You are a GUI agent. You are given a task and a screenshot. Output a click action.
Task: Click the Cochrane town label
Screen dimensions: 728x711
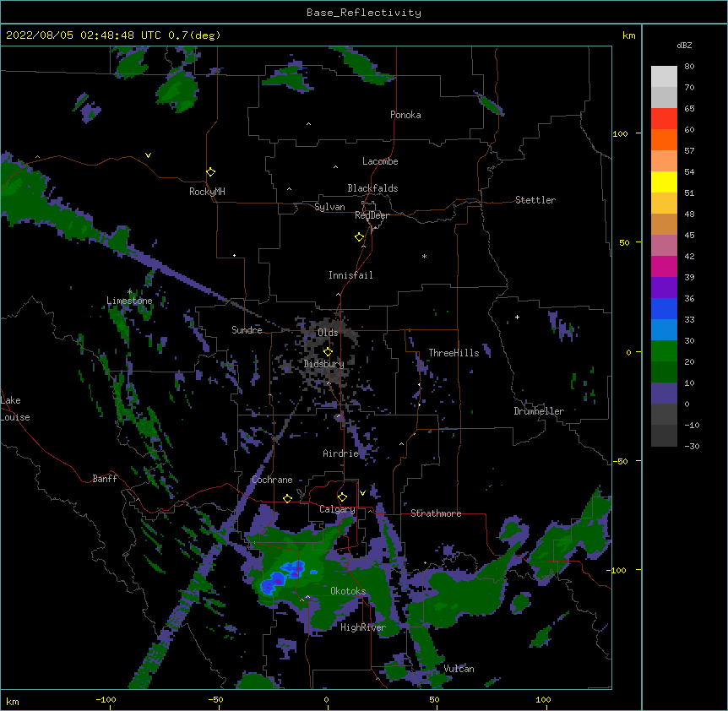(x=272, y=480)
